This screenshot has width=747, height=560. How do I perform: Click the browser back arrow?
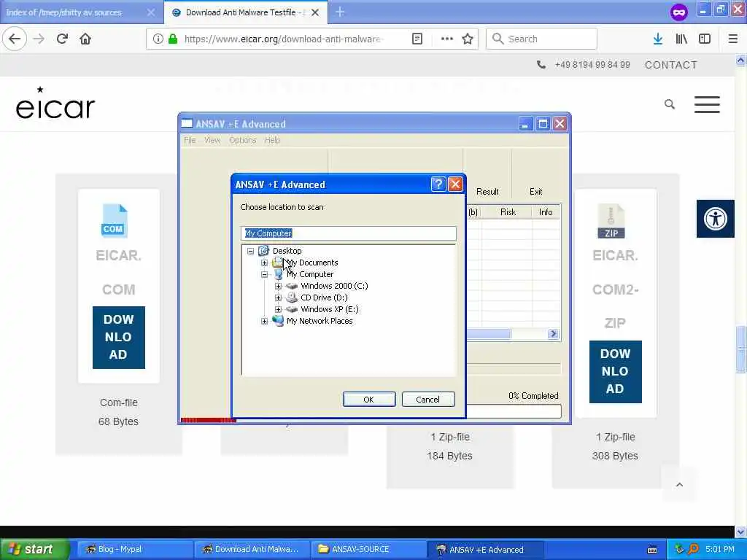coord(15,39)
